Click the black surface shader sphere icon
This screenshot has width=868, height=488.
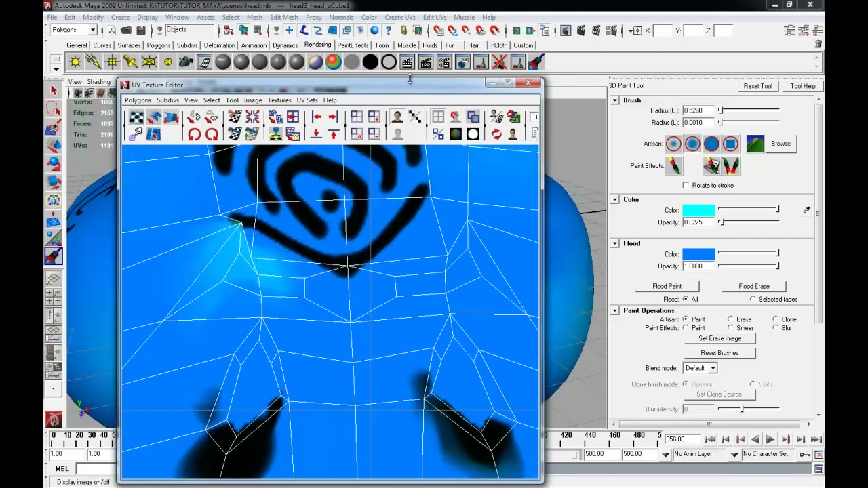tap(370, 62)
